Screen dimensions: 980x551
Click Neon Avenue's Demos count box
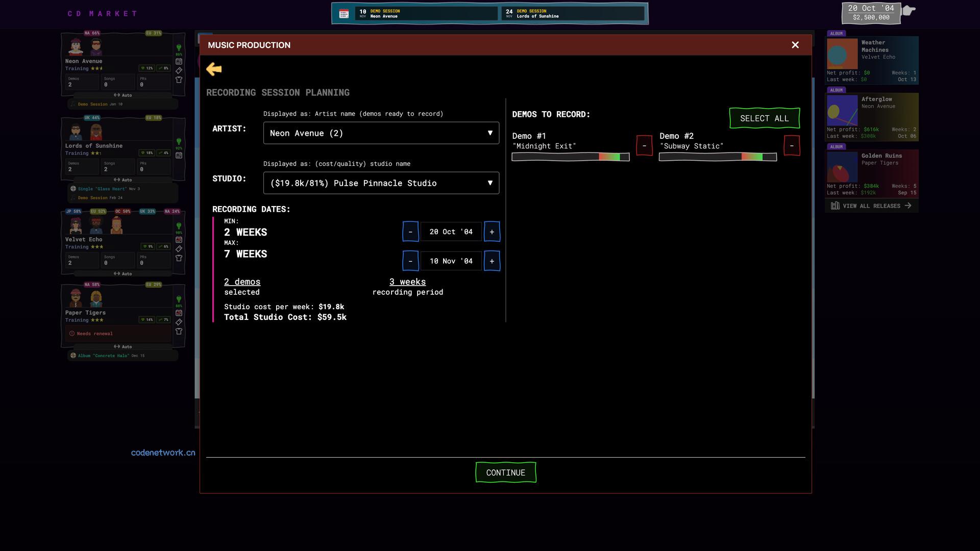tap(82, 82)
